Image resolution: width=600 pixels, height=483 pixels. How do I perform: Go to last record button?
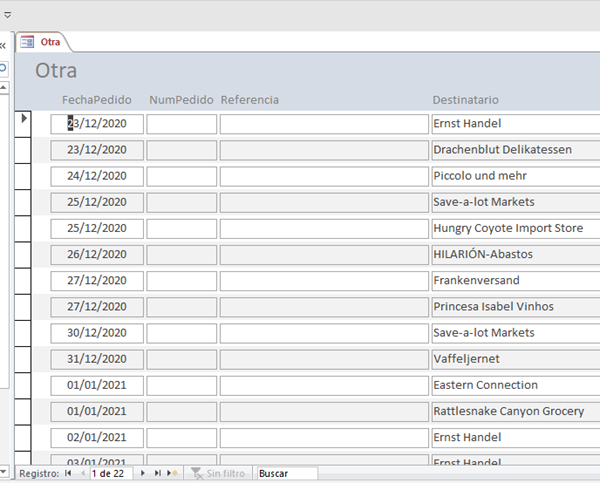(157, 473)
